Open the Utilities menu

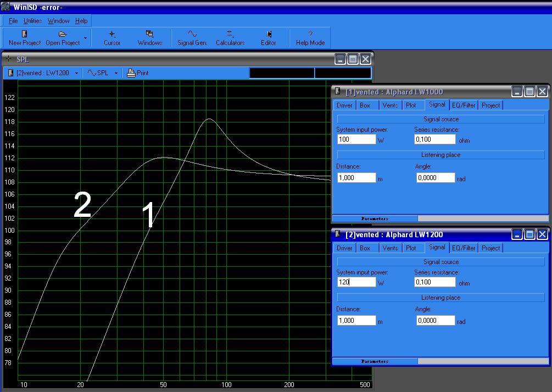pyautogui.click(x=32, y=21)
